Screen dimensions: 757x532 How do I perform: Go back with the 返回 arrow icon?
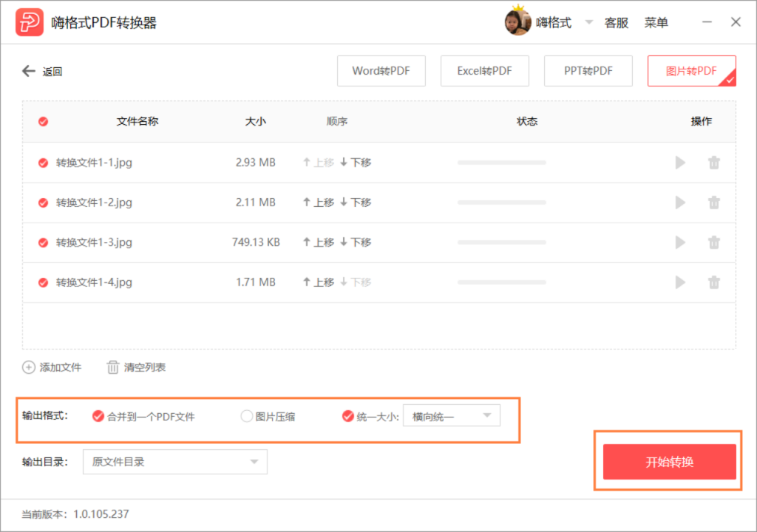pyautogui.click(x=29, y=71)
